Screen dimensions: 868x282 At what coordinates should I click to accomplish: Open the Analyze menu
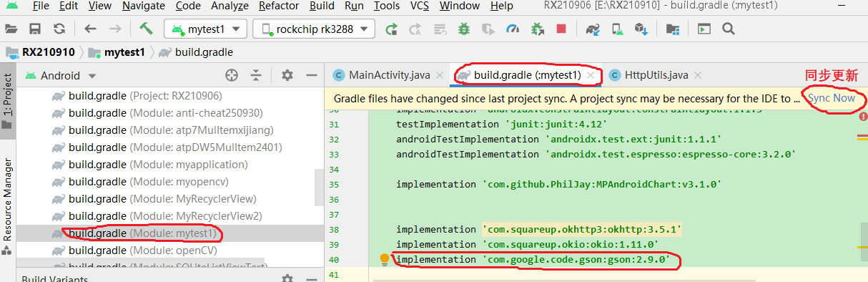tap(230, 6)
